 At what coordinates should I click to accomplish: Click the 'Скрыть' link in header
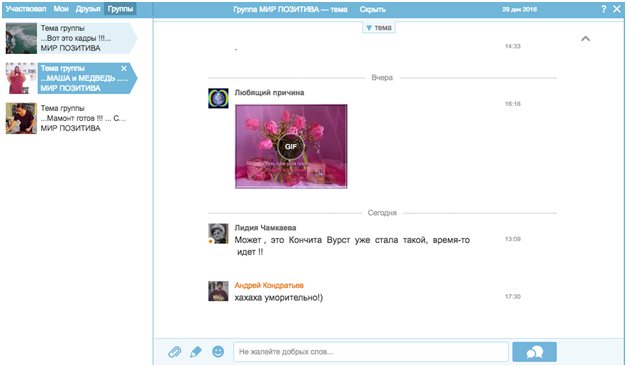372,9
